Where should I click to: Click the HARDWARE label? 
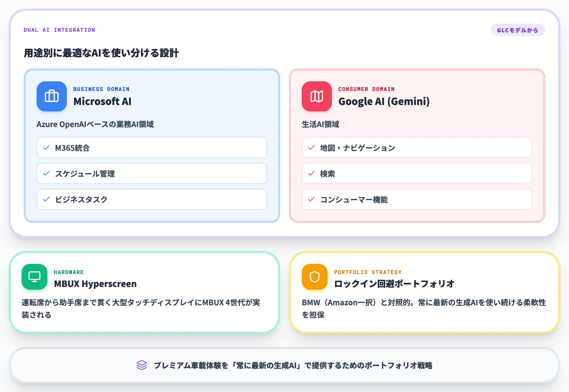(69, 272)
